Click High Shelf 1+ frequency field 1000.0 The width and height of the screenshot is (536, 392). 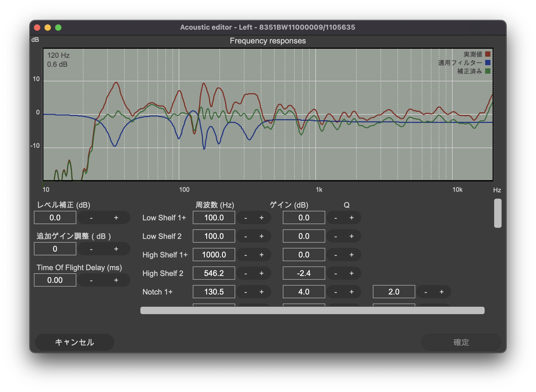(214, 255)
